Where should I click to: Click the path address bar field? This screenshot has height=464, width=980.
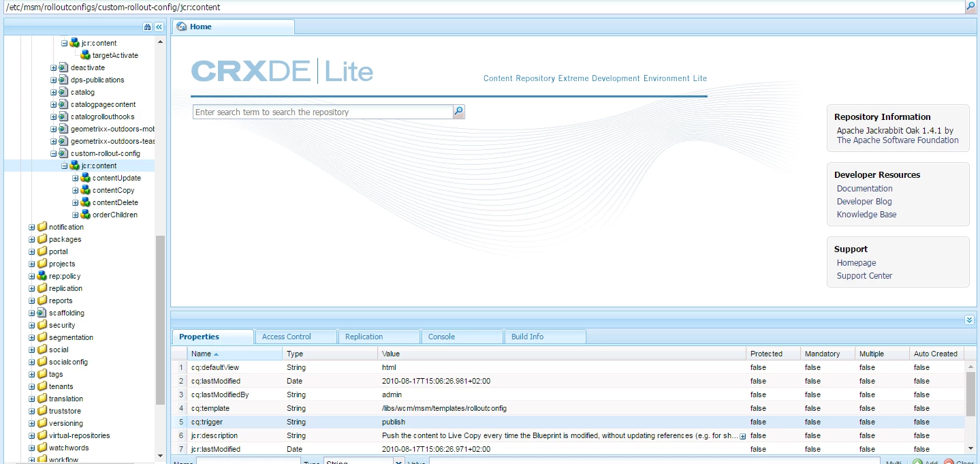click(483, 7)
